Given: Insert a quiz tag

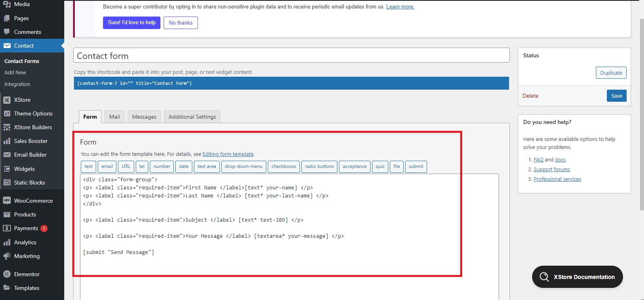Looking at the screenshot, I should pos(380,166).
